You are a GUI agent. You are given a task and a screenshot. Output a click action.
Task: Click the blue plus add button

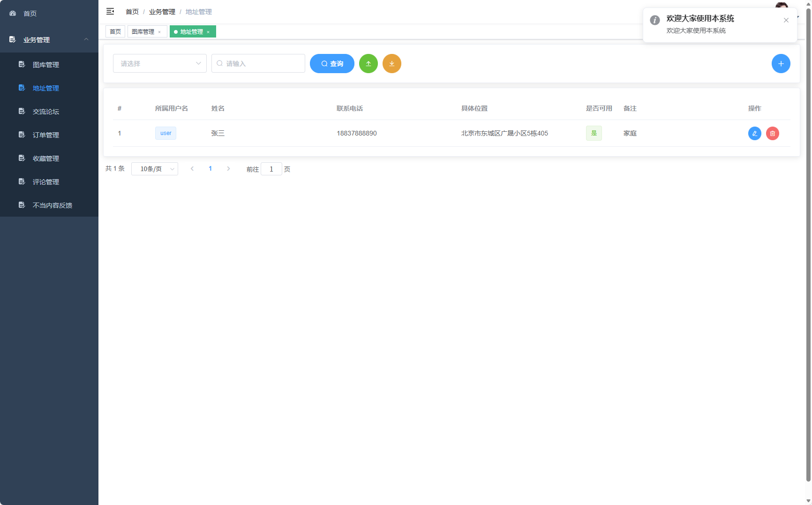pos(781,64)
